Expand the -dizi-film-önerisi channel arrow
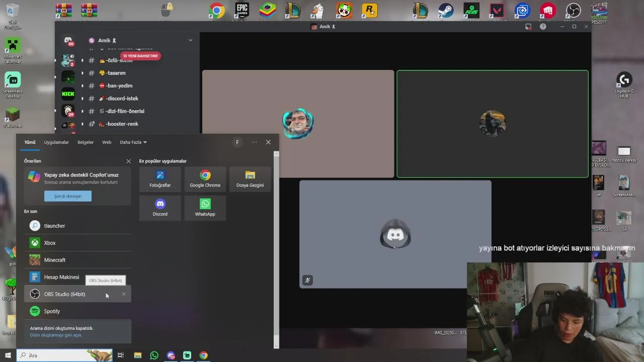Image resolution: width=644 pixels, height=362 pixels. [83, 111]
